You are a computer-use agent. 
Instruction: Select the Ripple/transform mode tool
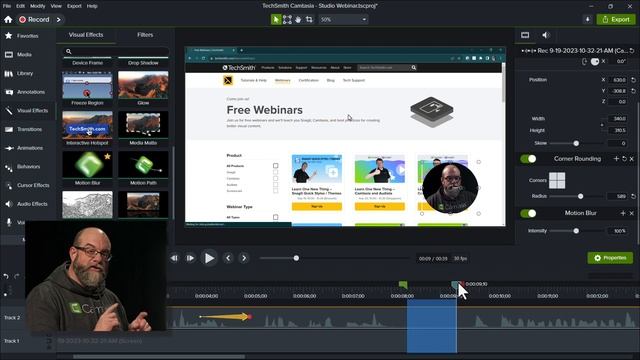(x=287, y=19)
